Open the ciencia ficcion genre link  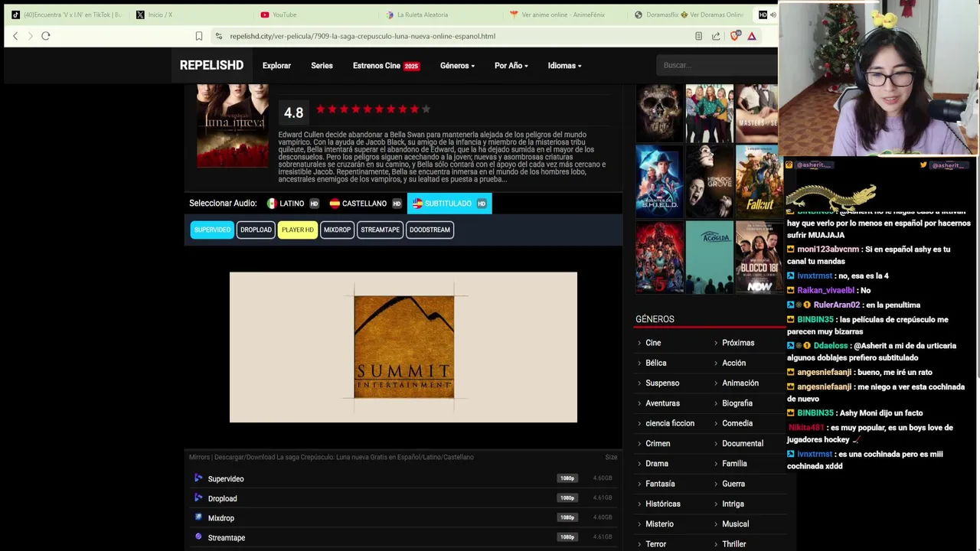pyautogui.click(x=670, y=423)
